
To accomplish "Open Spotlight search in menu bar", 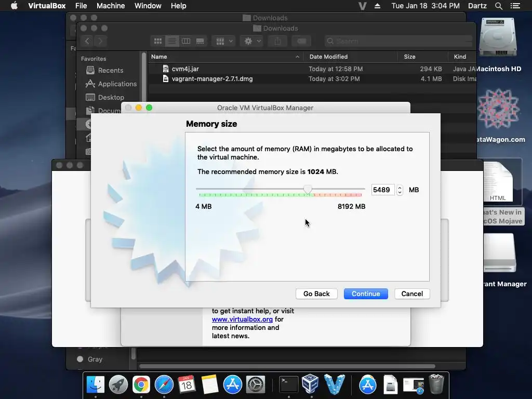I will pos(498,6).
